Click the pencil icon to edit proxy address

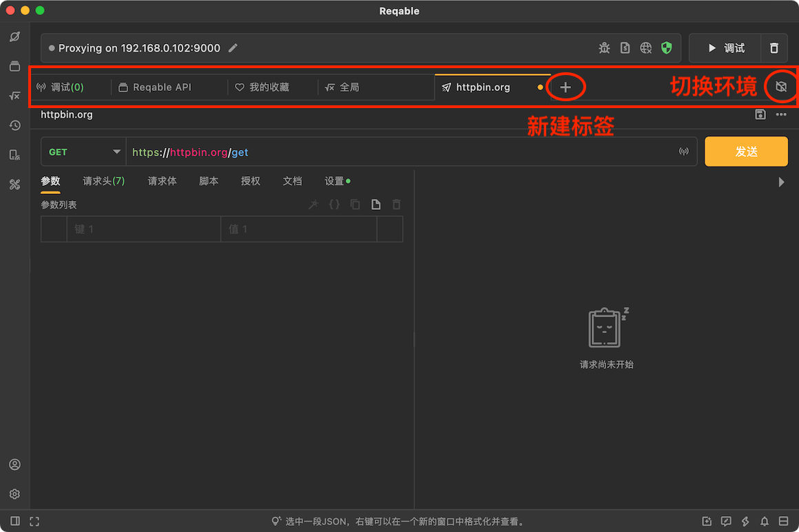pos(233,48)
